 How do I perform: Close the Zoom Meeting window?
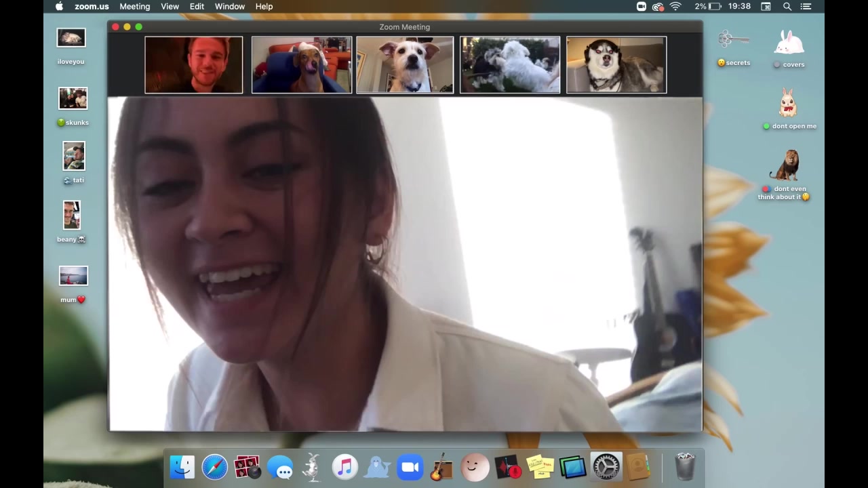(115, 26)
